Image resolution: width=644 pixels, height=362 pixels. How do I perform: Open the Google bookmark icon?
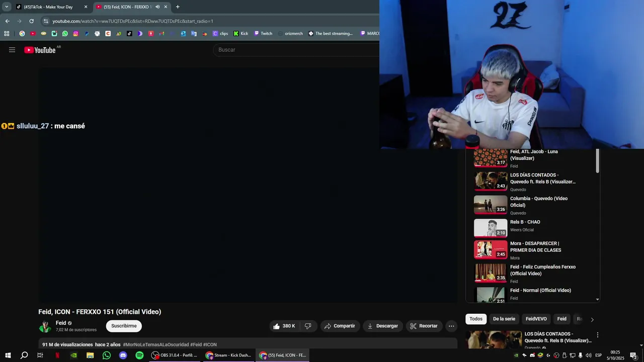[x=22, y=34]
